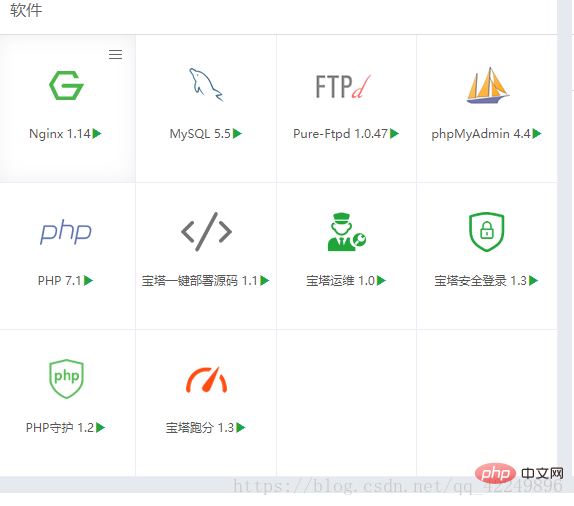The width and height of the screenshot is (574, 506).
Task: Click the play arrow beside 宝塔运维 1.0
Action: coord(381,280)
